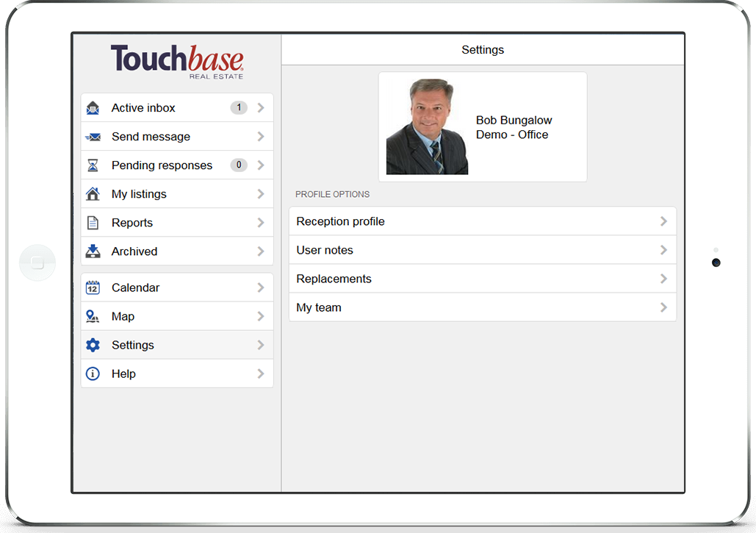Click the Archived download icon
Viewport: 756px width, 533px height.
pos(93,251)
